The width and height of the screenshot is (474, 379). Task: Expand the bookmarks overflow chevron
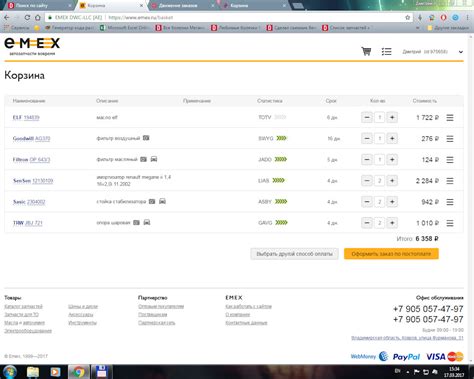pyautogui.click(x=418, y=28)
